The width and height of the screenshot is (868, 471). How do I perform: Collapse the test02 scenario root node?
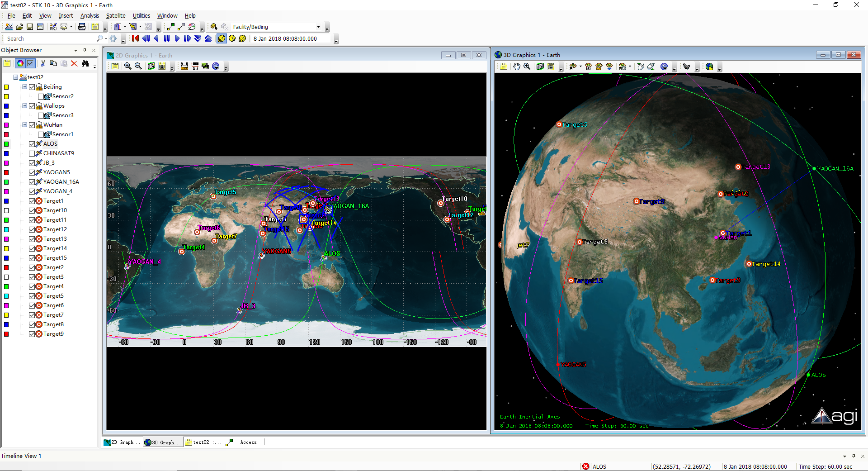click(15, 77)
